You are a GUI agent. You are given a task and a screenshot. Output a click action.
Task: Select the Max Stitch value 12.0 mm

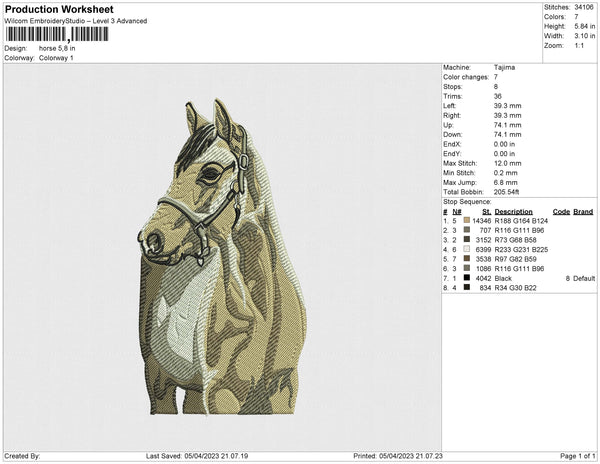(507, 163)
